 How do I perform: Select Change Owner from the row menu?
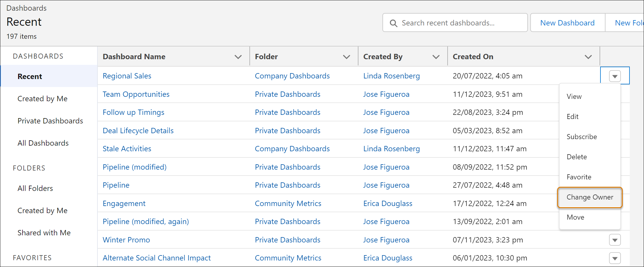[x=590, y=197]
